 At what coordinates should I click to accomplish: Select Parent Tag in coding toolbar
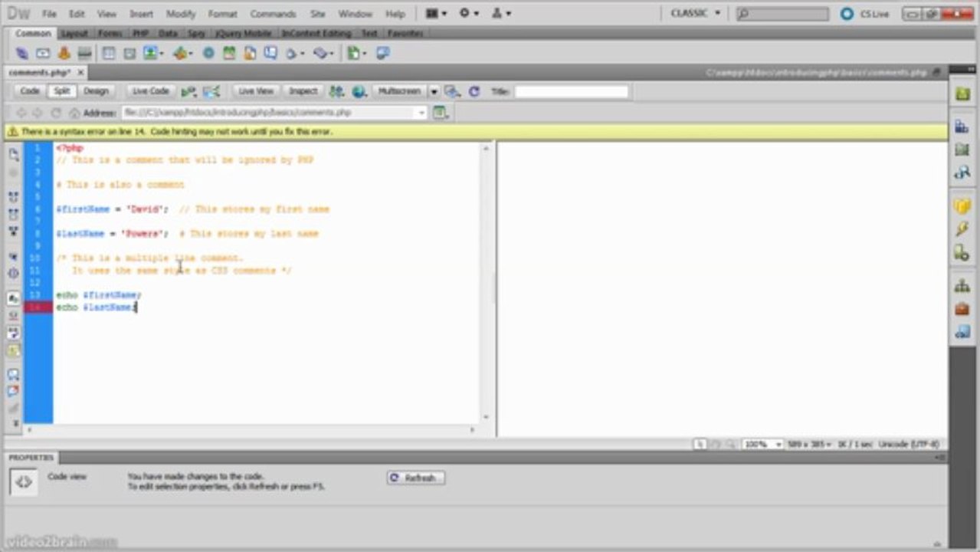point(14,257)
